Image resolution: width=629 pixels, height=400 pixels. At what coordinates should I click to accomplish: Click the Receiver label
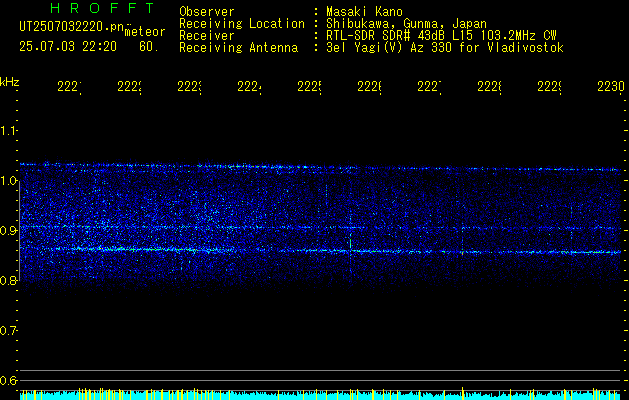point(207,36)
